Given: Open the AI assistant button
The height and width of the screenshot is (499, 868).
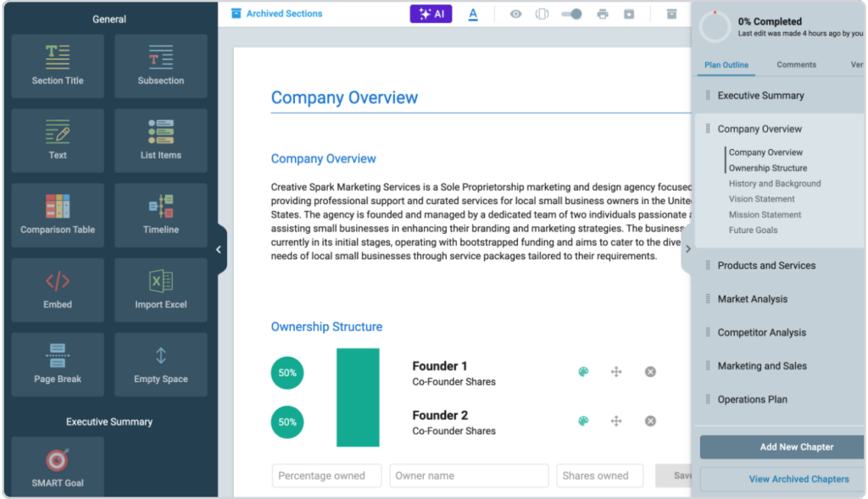Looking at the screenshot, I should pyautogui.click(x=431, y=14).
